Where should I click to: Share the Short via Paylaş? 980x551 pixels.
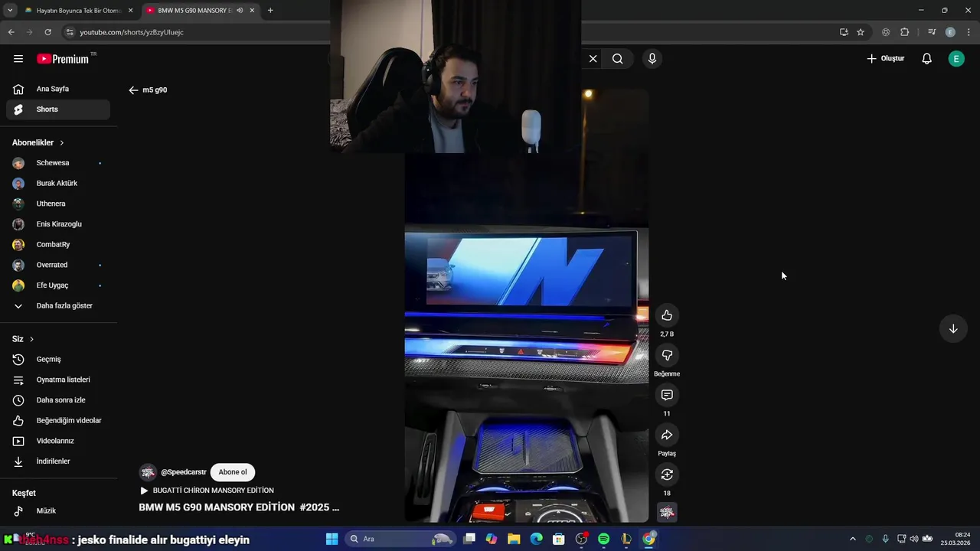[x=667, y=435]
